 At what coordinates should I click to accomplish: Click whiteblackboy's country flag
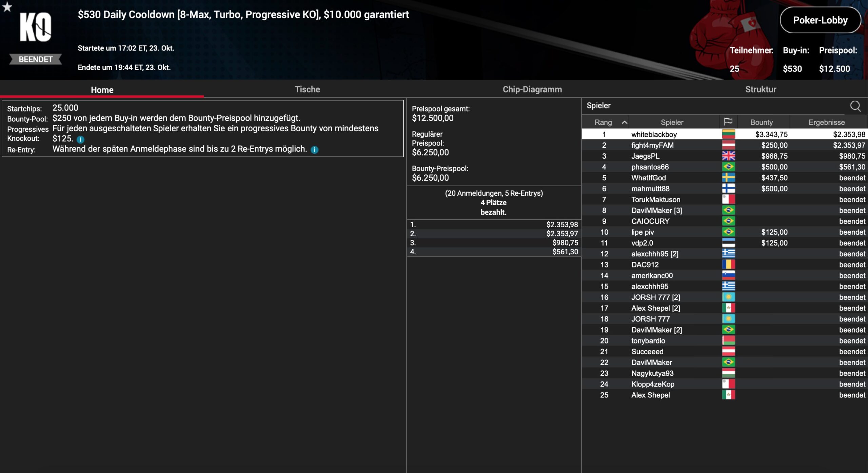(728, 134)
